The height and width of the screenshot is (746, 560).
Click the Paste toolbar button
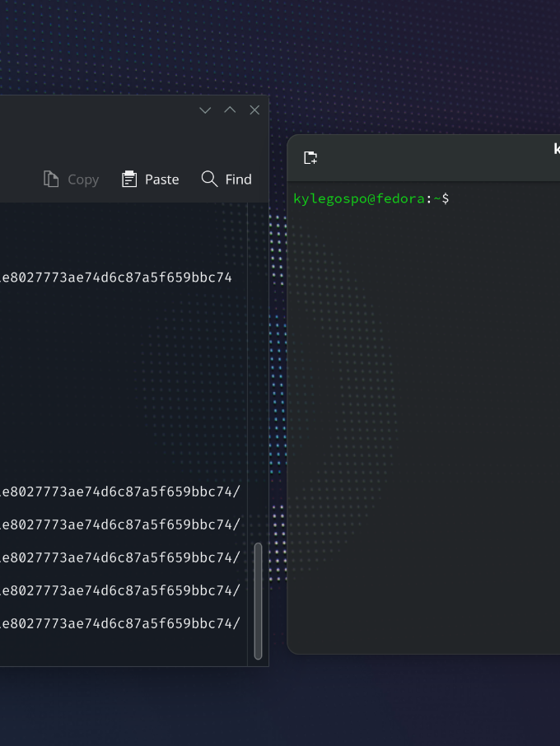(151, 180)
